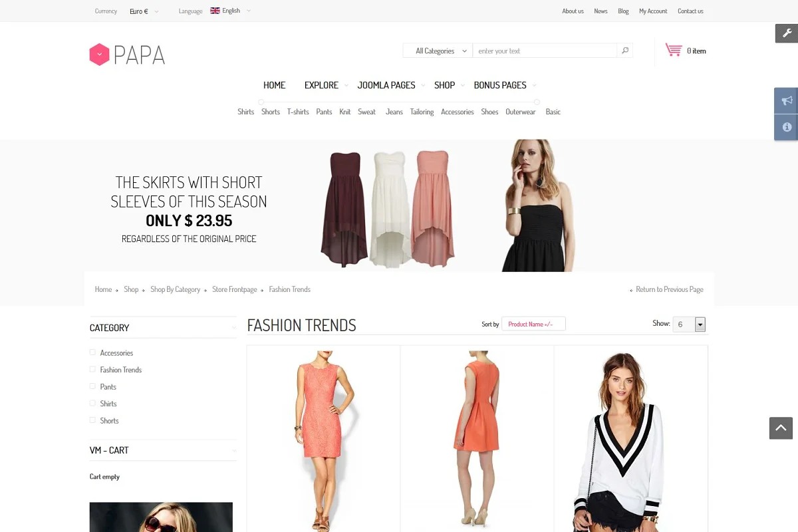This screenshot has height=532, width=798.
Task: Click the search magnifier icon
Action: tap(624, 51)
